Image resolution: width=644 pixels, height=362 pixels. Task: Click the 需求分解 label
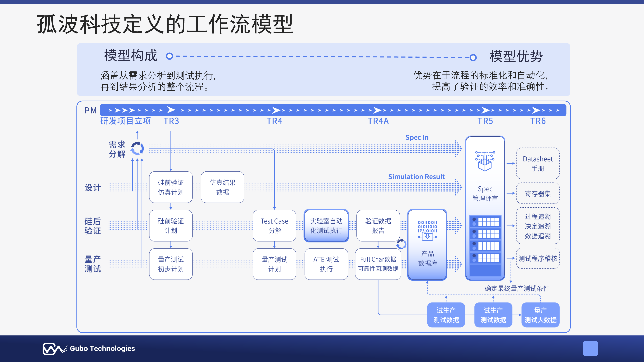[x=117, y=149]
